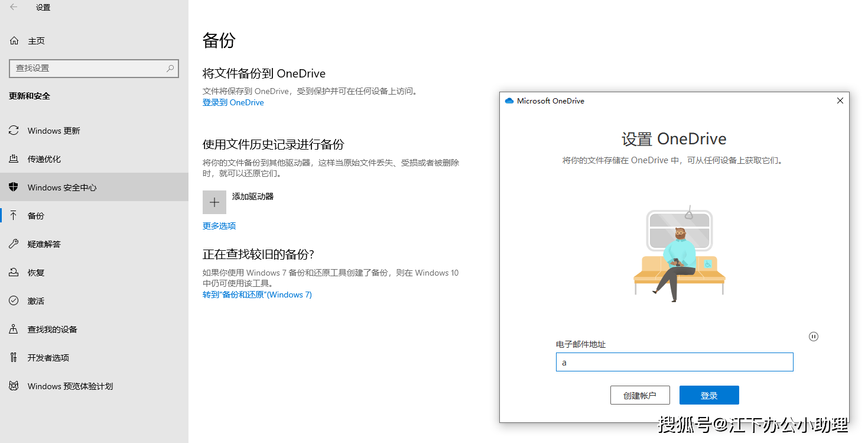Click the 更多选项 link

coord(219,226)
